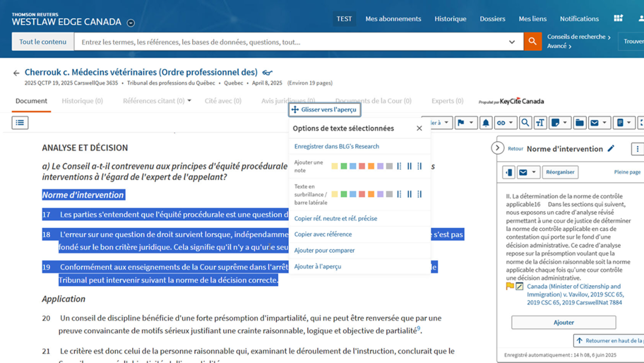Click the text size (tT) icon
This screenshot has width=644, height=363.
coord(540,123)
